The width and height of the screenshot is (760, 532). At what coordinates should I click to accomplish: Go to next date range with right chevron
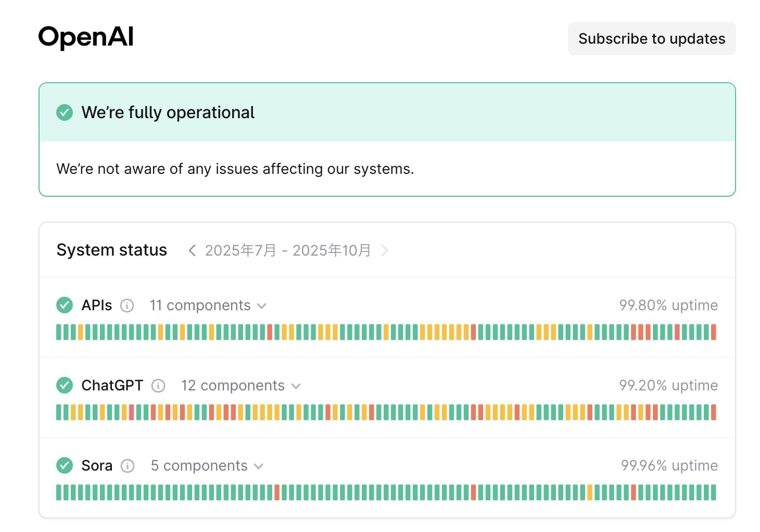click(385, 250)
